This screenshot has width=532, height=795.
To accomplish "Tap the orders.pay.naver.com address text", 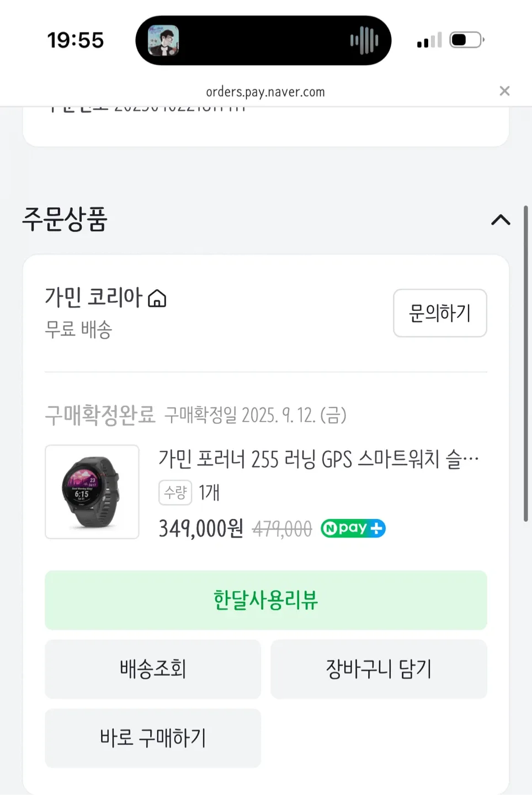I will point(265,92).
